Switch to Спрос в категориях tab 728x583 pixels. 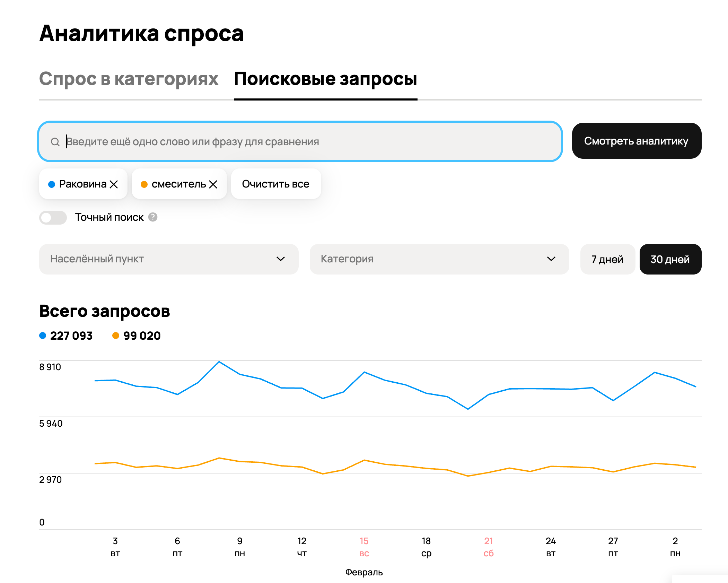(x=129, y=79)
